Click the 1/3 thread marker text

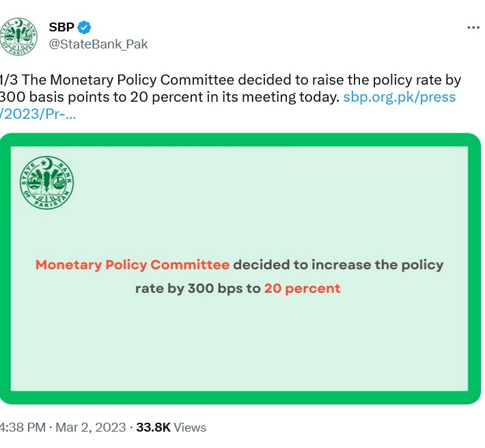point(9,80)
